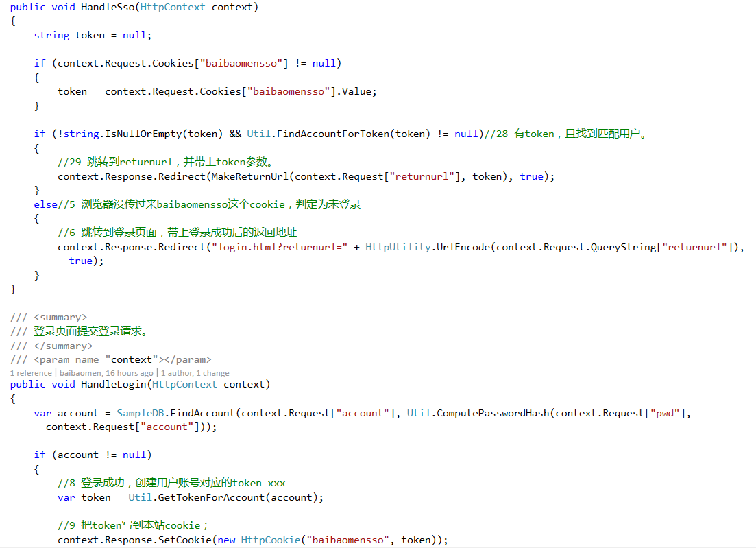Viewport: 756px width, 548px height.
Task: Click the //29 comment line
Action: click(166, 163)
